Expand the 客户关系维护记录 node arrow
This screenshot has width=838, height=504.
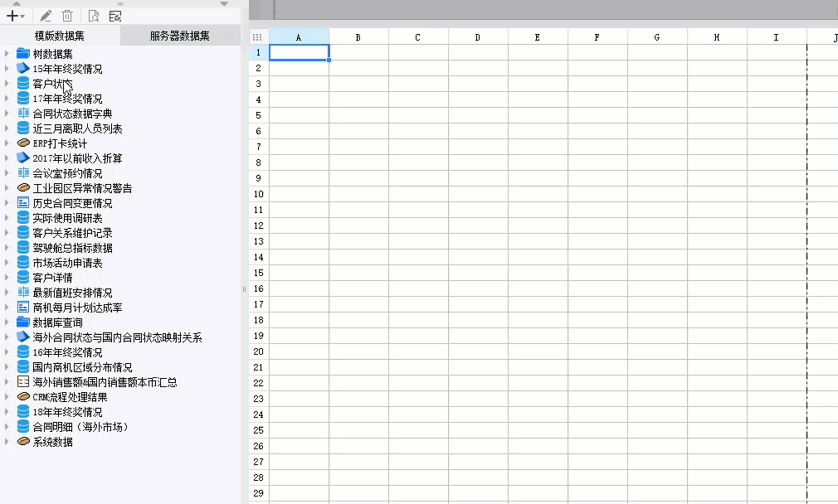pos(7,233)
